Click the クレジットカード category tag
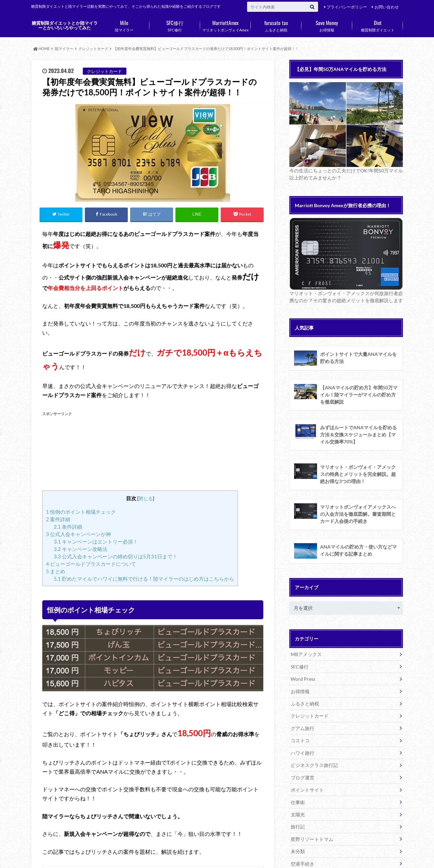The width and height of the screenshot is (434, 868). pos(104,71)
